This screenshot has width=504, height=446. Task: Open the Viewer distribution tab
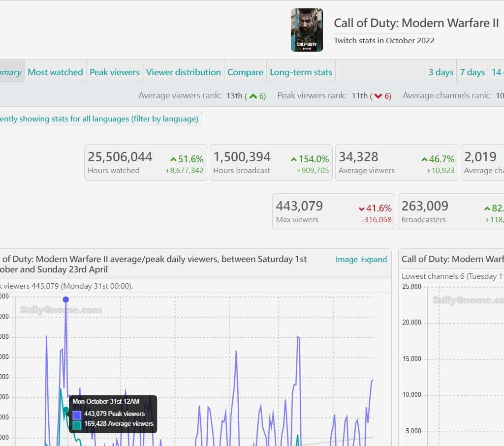(x=184, y=72)
